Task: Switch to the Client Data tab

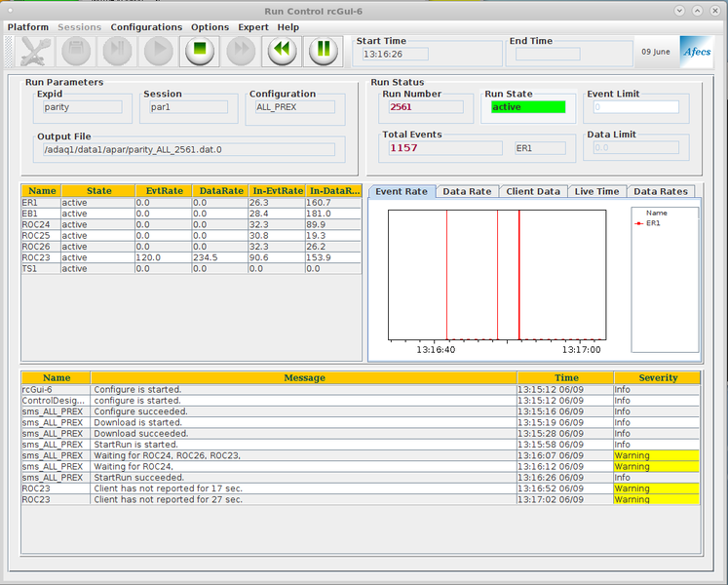Action: [x=533, y=191]
